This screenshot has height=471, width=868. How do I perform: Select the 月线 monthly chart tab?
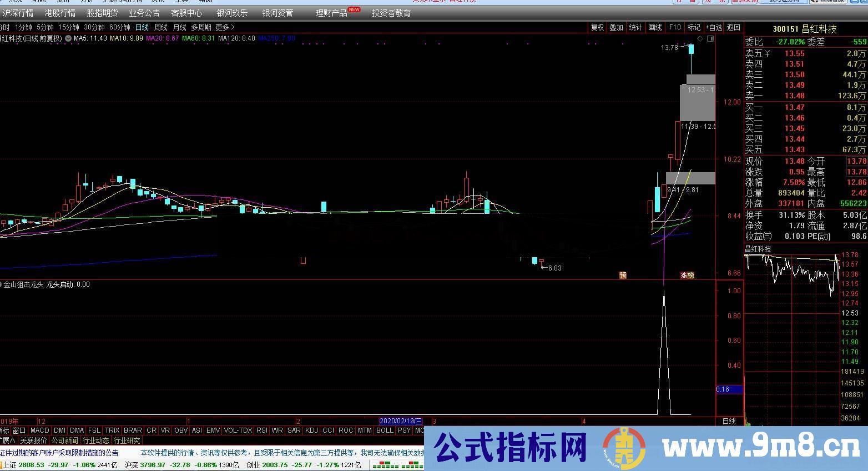click(x=180, y=27)
